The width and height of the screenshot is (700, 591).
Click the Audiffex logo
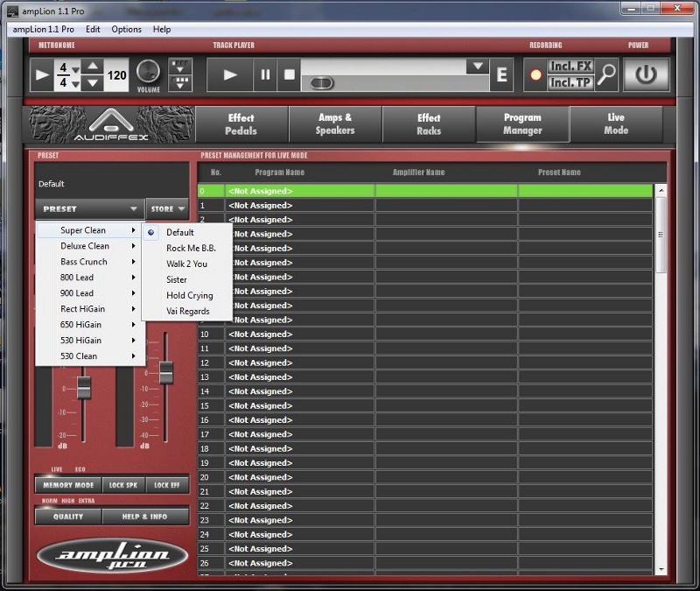[x=111, y=124]
